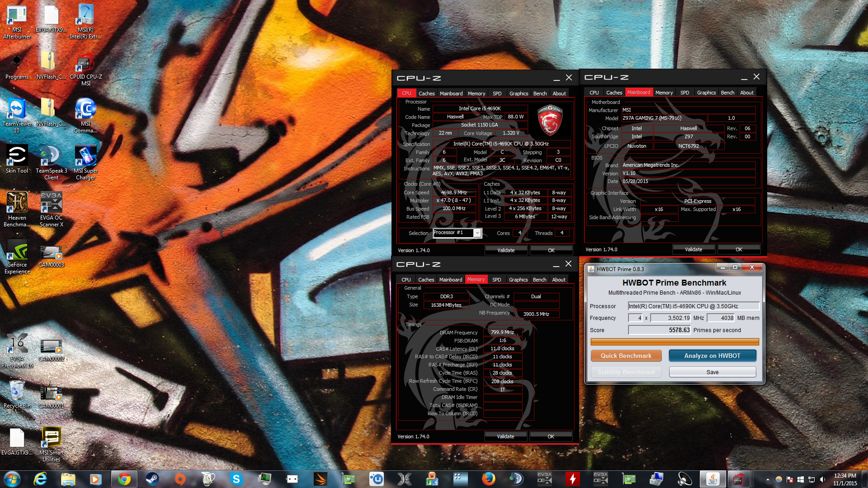The height and width of the screenshot is (488, 868).
Task: Select the CAM00001 video file
Action: tap(51, 397)
